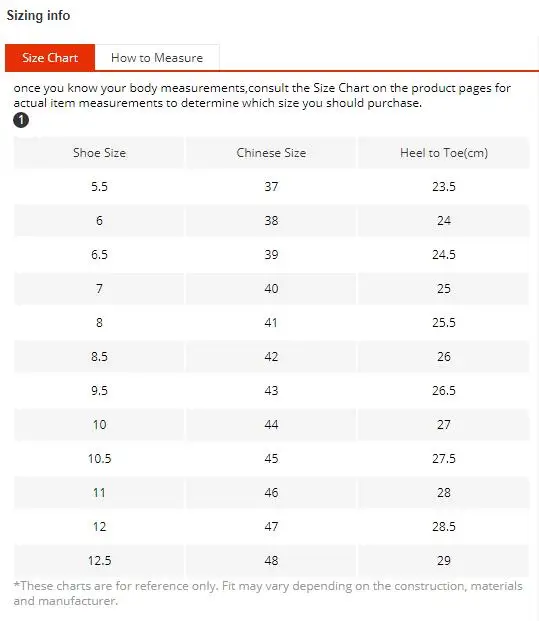
Task: Click shoe size 5.5 cell
Action: pyautogui.click(x=99, y=187)
